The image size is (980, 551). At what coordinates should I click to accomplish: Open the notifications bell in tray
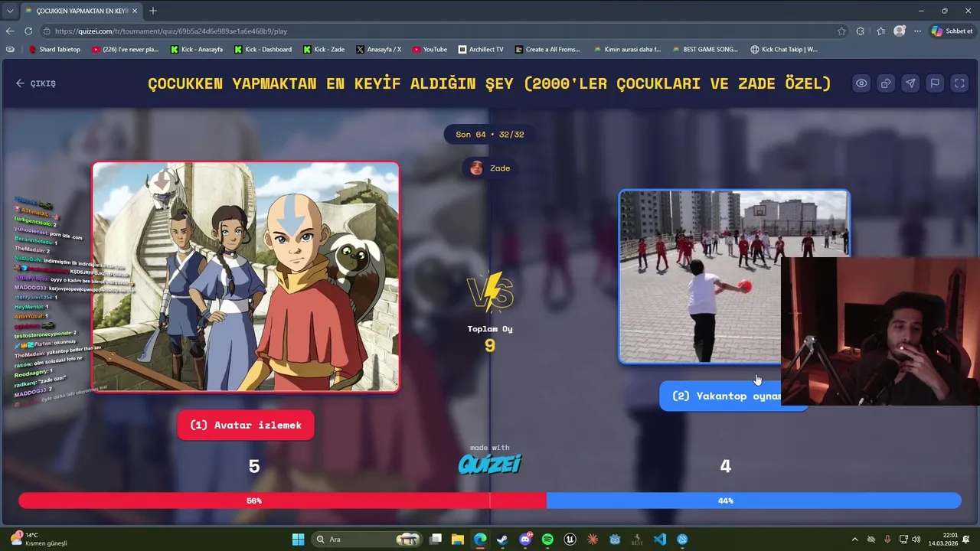967,540
